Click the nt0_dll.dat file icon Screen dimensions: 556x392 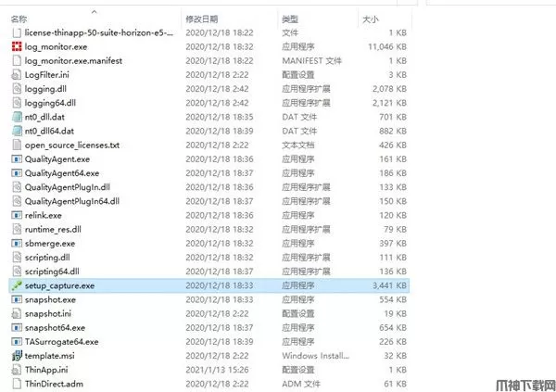click(17, 117)
